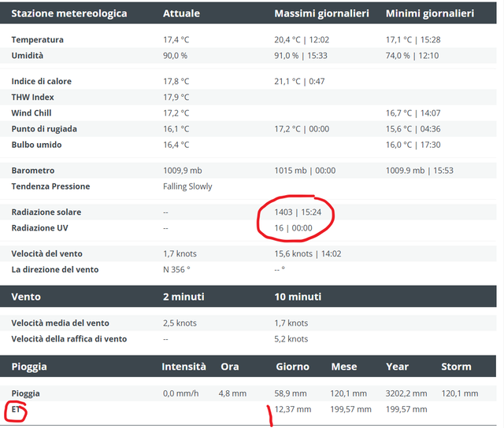Select the 'Radiazione UV' label
504x428 pixels.
(x=39, y=228)
